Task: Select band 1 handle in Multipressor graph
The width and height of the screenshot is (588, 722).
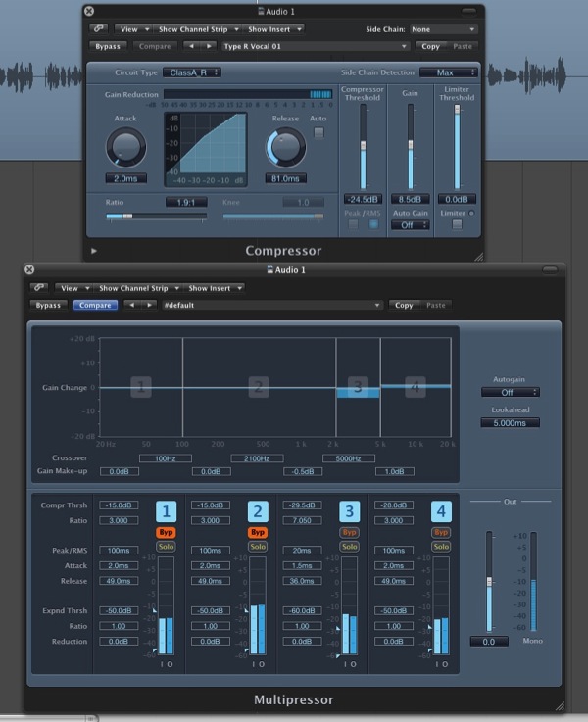Action: click(141, 387)
